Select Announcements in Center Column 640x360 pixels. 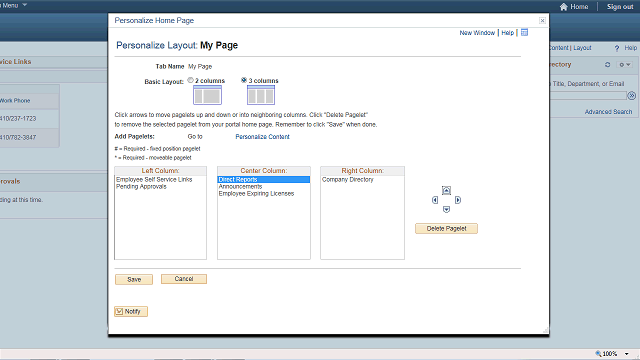(x=240, y=187)
